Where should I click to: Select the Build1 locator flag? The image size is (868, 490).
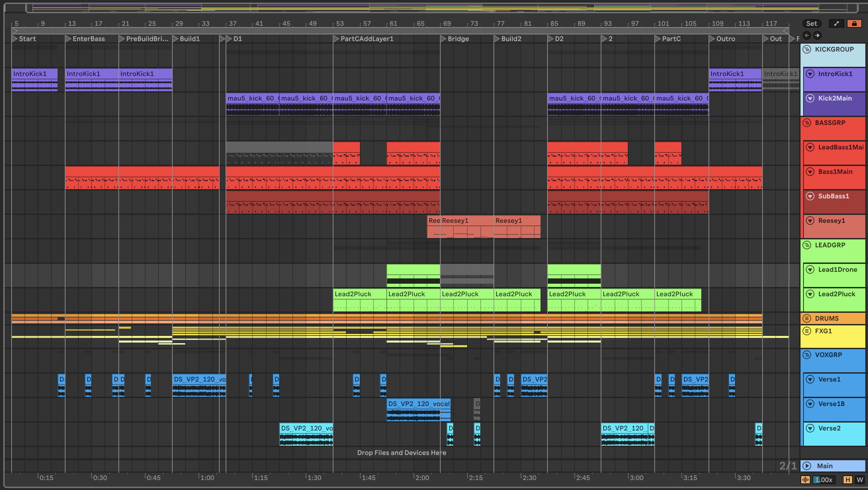pos(175,39)
